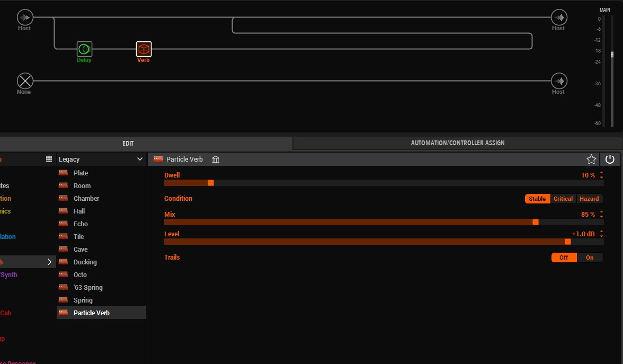Choose the Ducking reverb model
Screen dimensions: 623x364
85,262
